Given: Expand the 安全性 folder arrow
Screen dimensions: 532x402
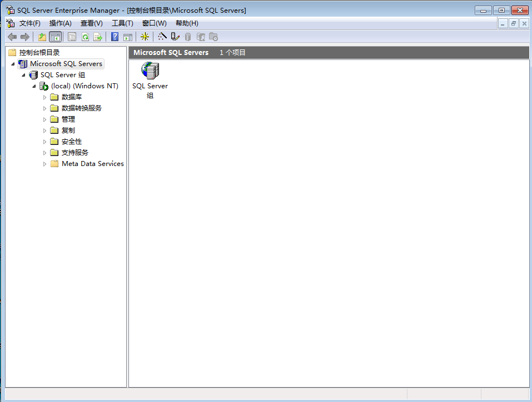Looking at the screenshot, I should (44, 142).
